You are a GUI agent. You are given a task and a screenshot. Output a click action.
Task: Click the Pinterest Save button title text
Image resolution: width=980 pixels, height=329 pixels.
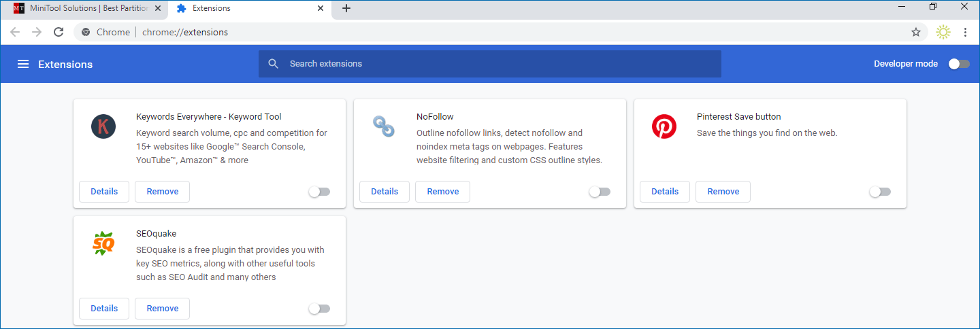[x=739, y=117]
